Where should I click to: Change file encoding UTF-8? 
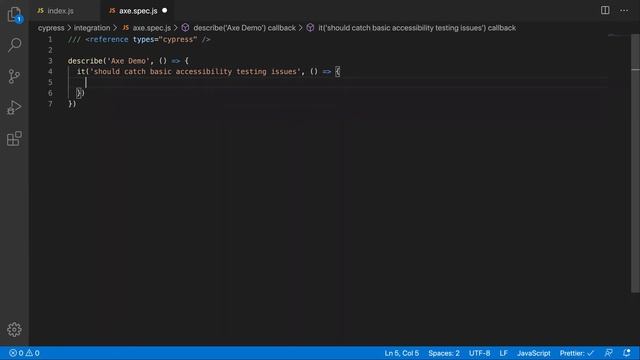click(x=480, y=353)
